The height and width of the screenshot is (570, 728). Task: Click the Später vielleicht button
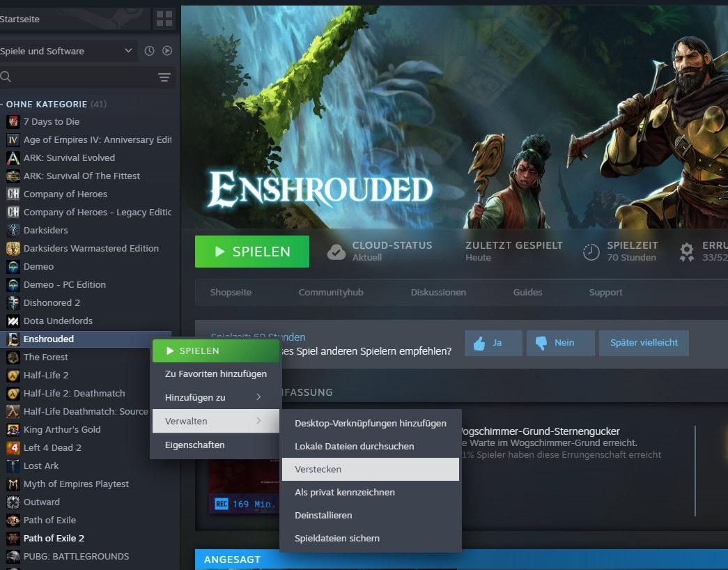pos(643,343)
